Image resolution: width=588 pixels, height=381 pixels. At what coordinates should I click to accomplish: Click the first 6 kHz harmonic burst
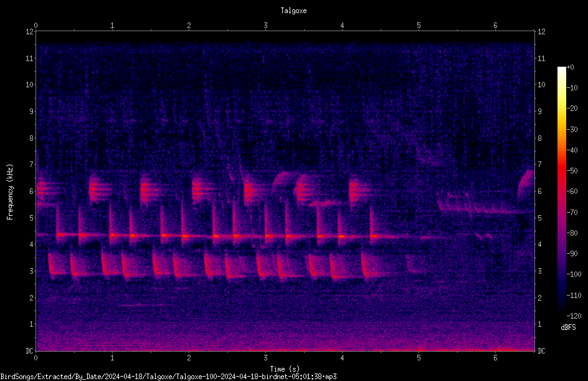(45, 190)
